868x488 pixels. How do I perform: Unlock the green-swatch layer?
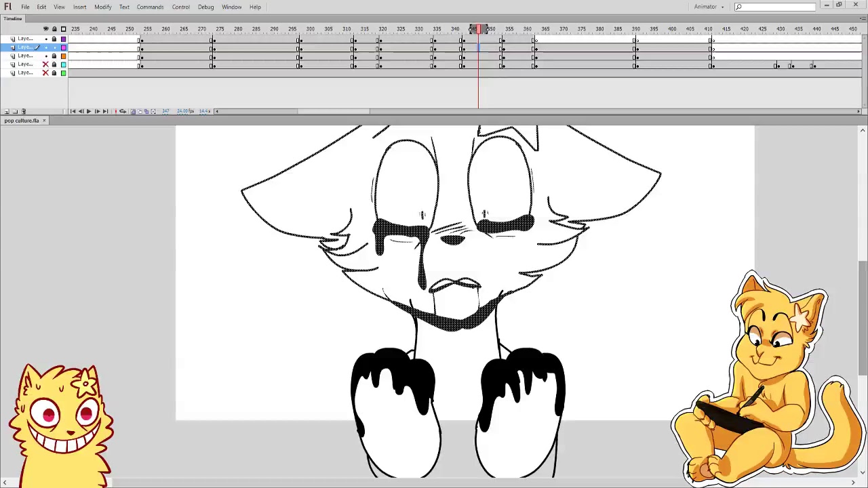point(54,73)
